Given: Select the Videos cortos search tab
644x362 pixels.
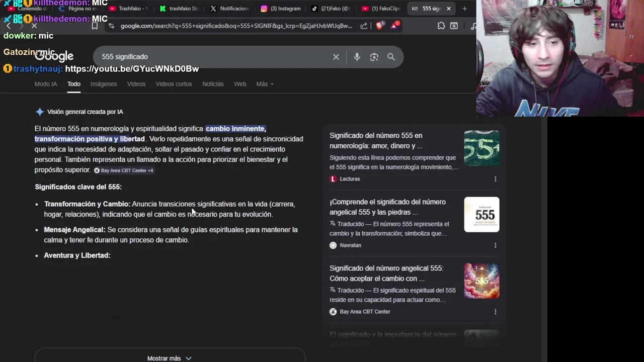Looking at the screenshot, I should coord(174,84).
